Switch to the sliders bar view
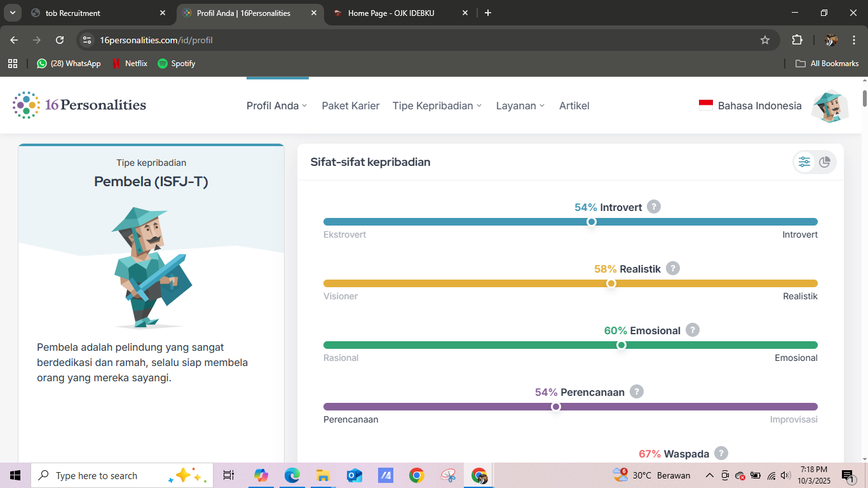Viewport: 868px width, 488px height. [804, 162]
